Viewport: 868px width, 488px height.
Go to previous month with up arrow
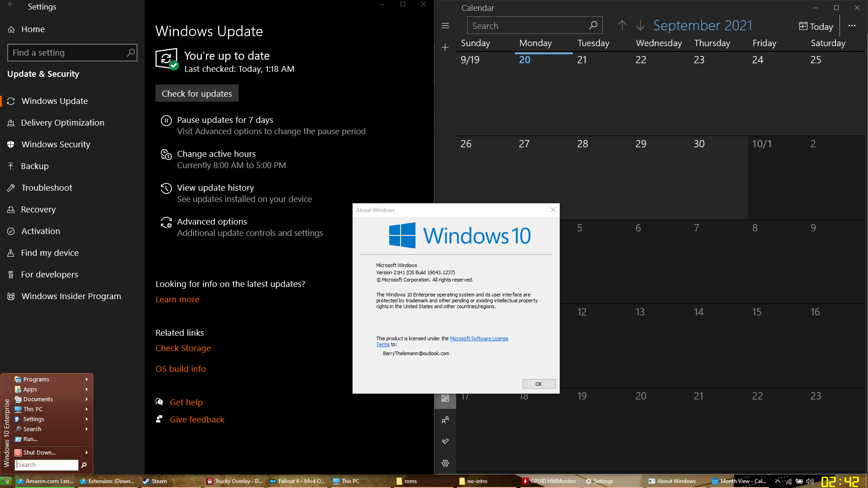click(622, 26)
